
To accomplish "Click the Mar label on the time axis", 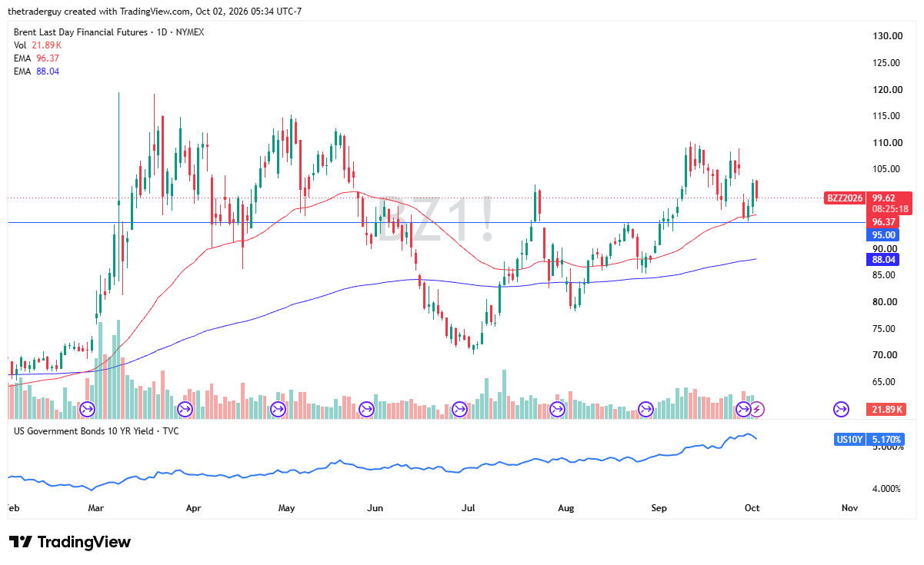I will pyautogui.click(x=96, y=508).
